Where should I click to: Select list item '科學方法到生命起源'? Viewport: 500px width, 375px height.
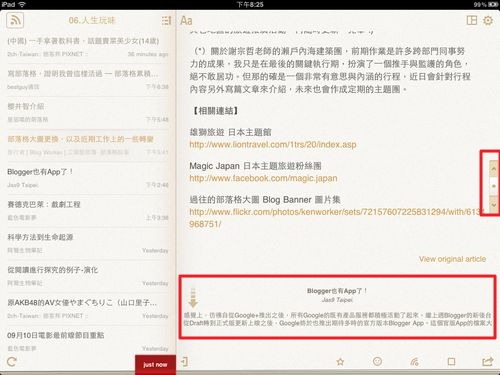88,243
